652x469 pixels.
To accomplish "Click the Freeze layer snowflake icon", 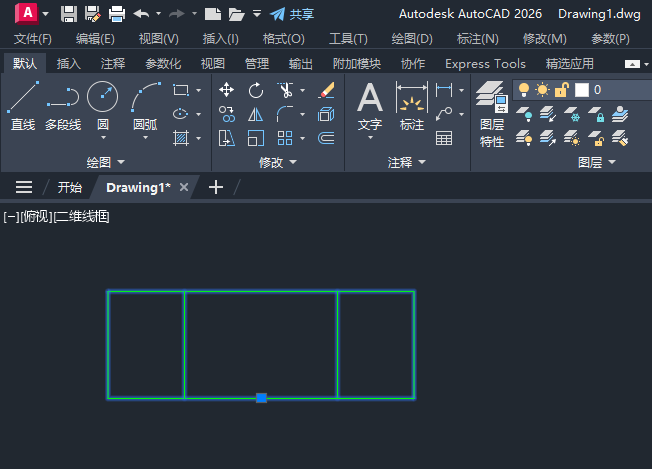I will click(x=572, y=114).
